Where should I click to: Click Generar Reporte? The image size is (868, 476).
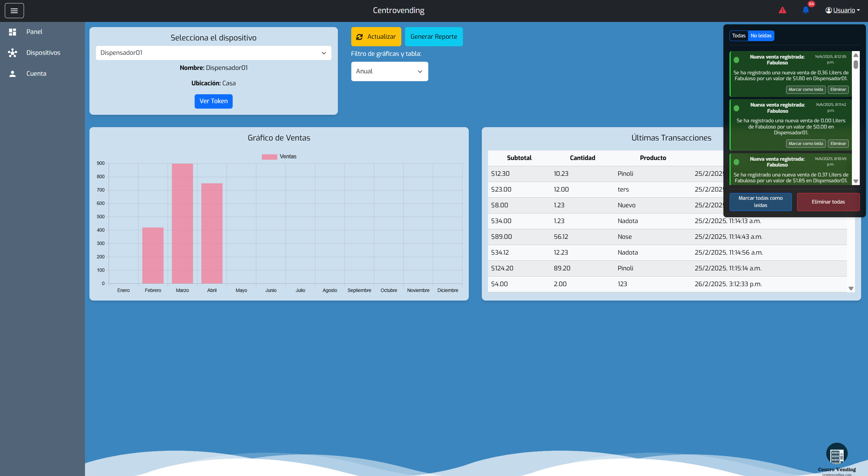pyautogui.click(x=434, y=37)
